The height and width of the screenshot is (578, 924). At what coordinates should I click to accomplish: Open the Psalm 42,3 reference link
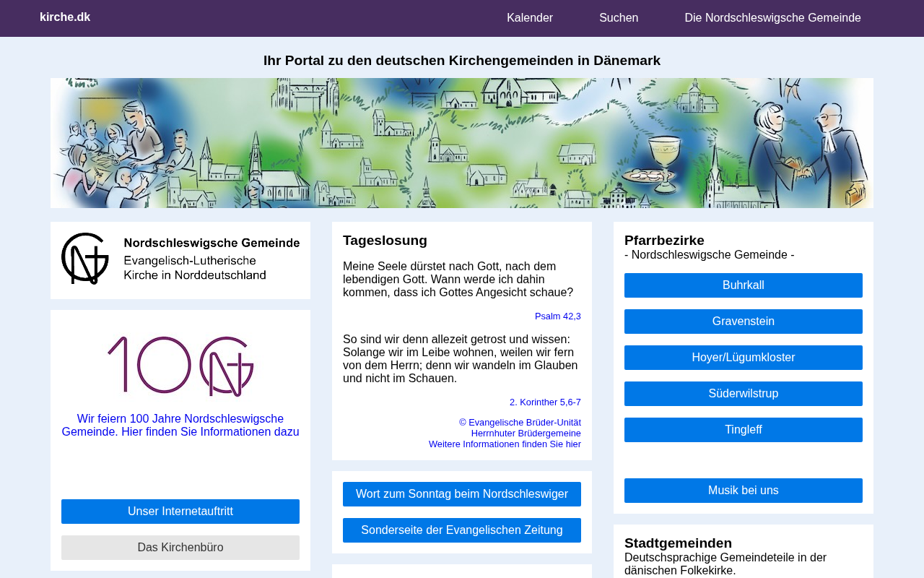(x=558, y=316)
